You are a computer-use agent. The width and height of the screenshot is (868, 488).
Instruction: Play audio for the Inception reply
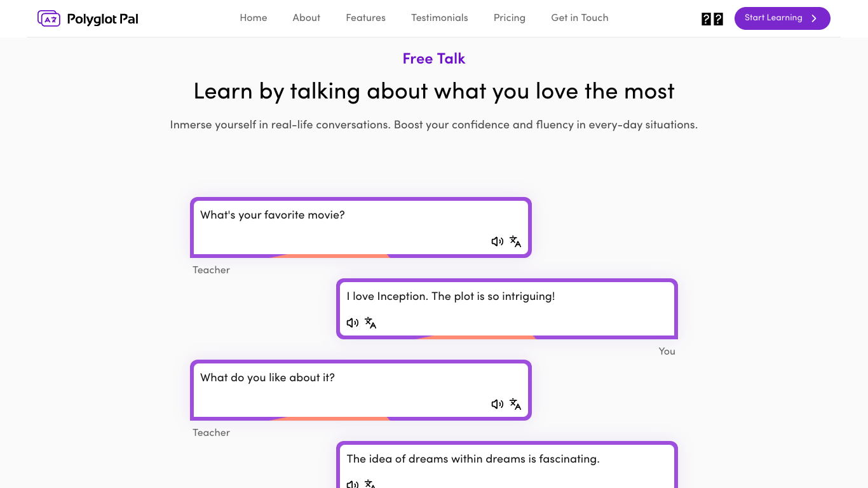pyautogui.click(x=353, y=323)
